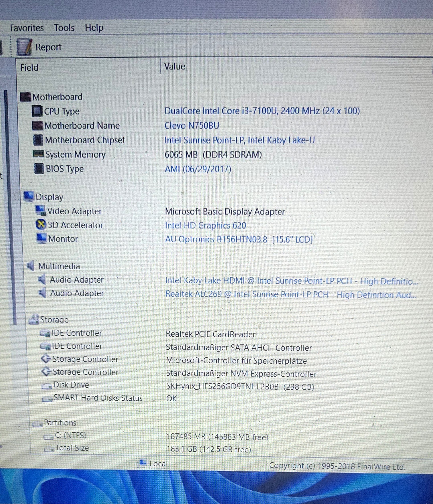Image resolution: width=433 pixels, height=504 pixels.
Task: Click the Motherboard Chipset row icon
Action: coord(38,140)
